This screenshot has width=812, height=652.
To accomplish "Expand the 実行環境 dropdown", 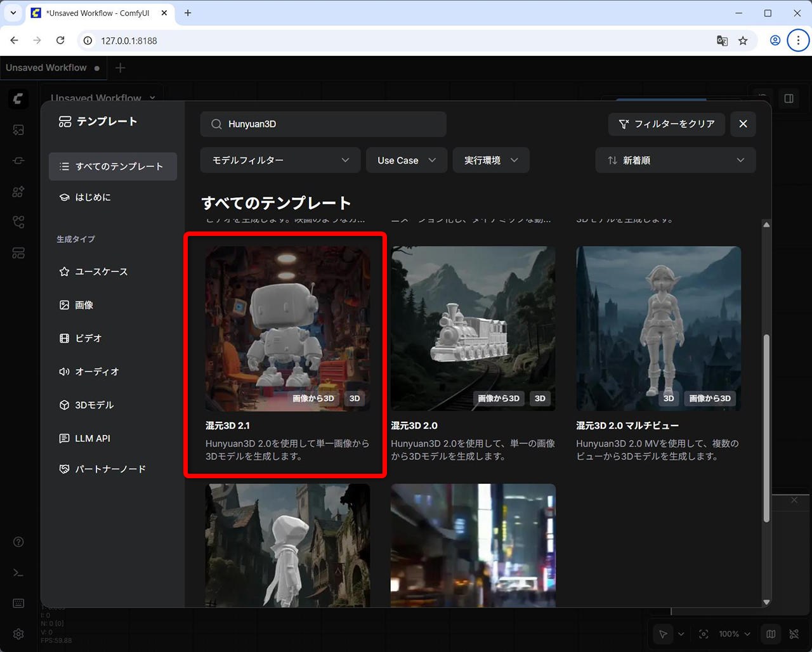I will [x=490, y=160].
